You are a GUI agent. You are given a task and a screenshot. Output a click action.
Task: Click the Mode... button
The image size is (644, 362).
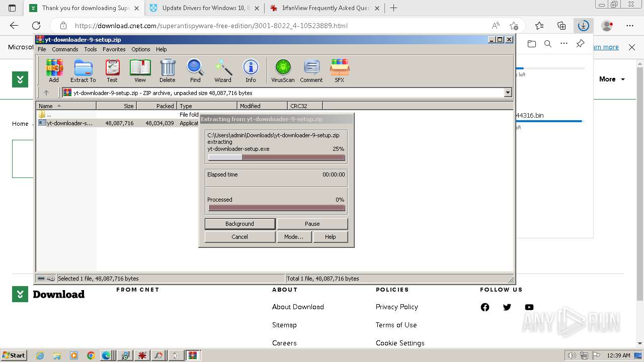tap(294, 237)
